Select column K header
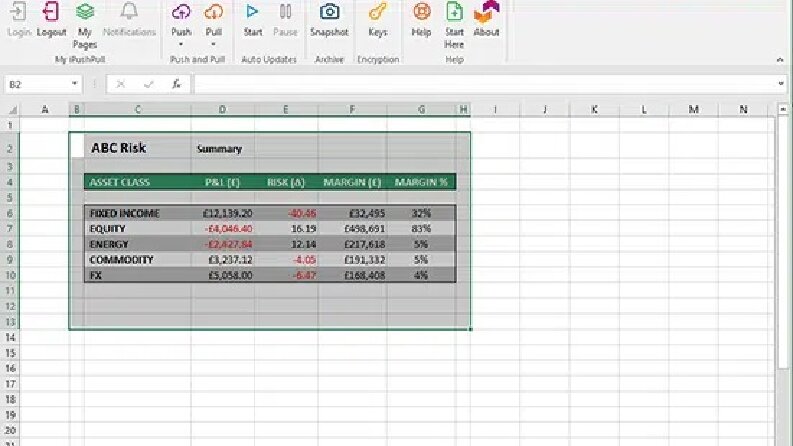 pos(594,109)
